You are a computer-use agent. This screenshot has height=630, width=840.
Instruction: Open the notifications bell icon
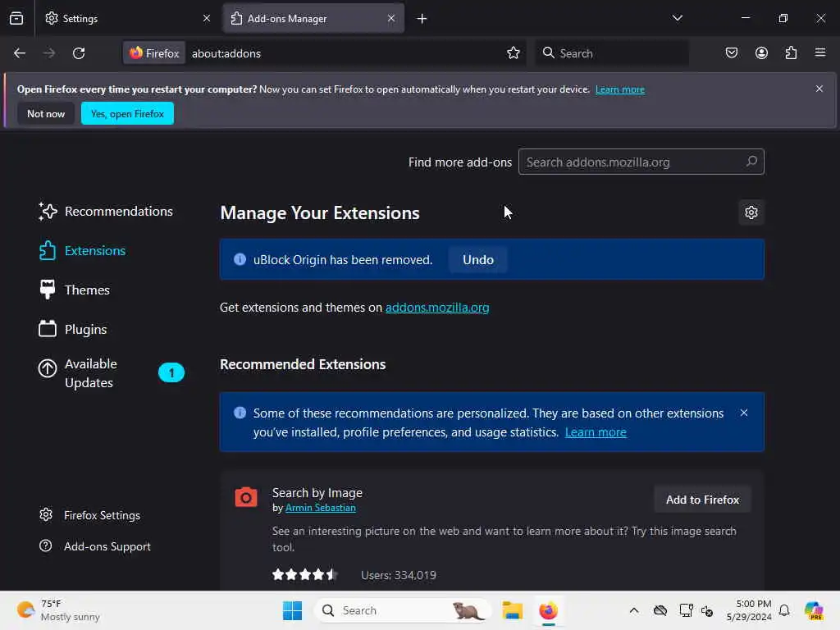784,610
